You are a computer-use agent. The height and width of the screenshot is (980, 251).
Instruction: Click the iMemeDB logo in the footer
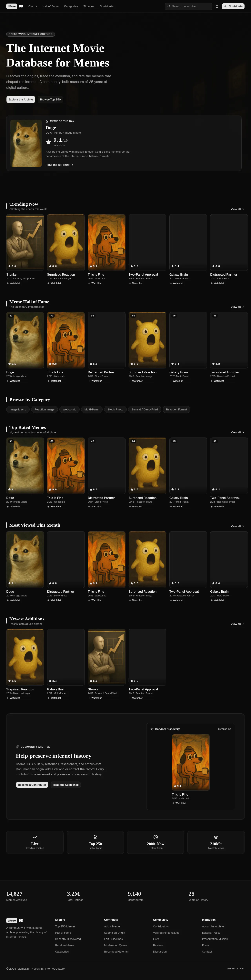pos(15,921)
